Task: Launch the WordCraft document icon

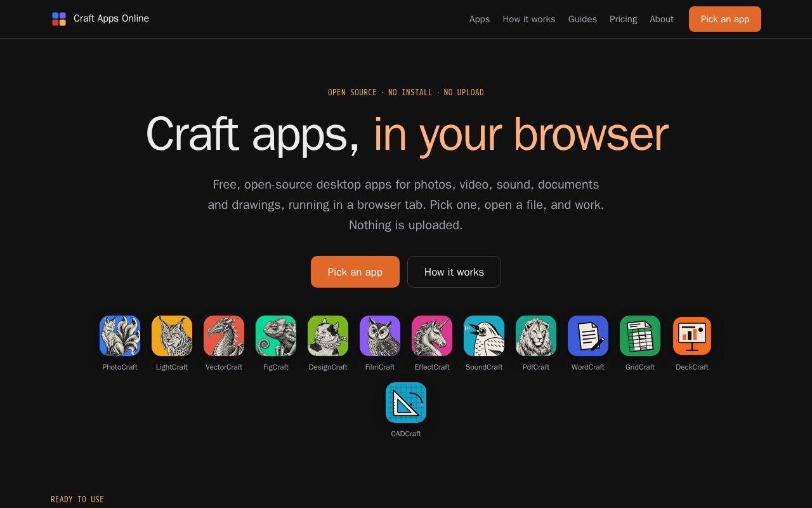Action: (x=588, y=336)
